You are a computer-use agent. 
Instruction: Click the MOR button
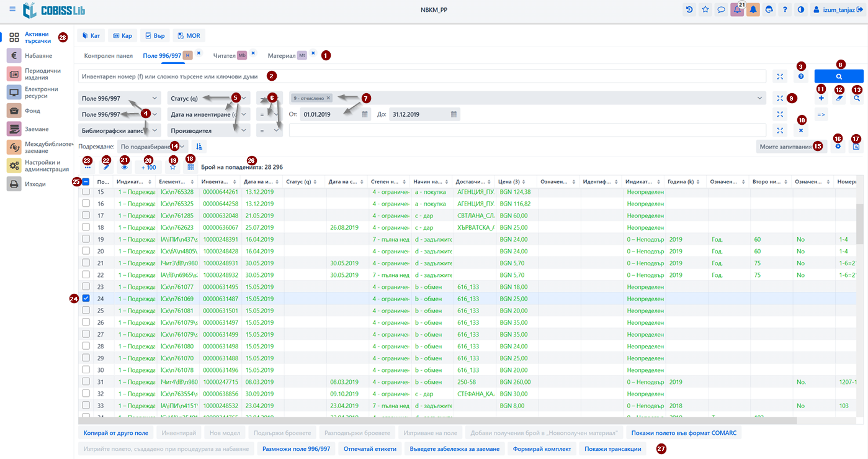(x=189, y=35)
